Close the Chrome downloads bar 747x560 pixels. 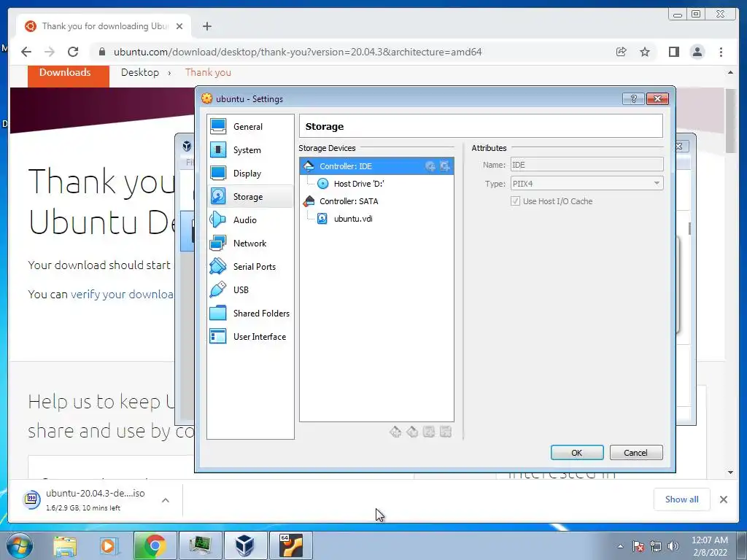(x=723, y=499)
